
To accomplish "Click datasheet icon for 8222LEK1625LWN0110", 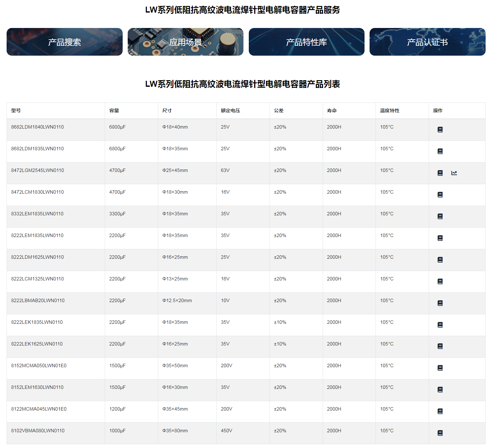I will (440, 346).
